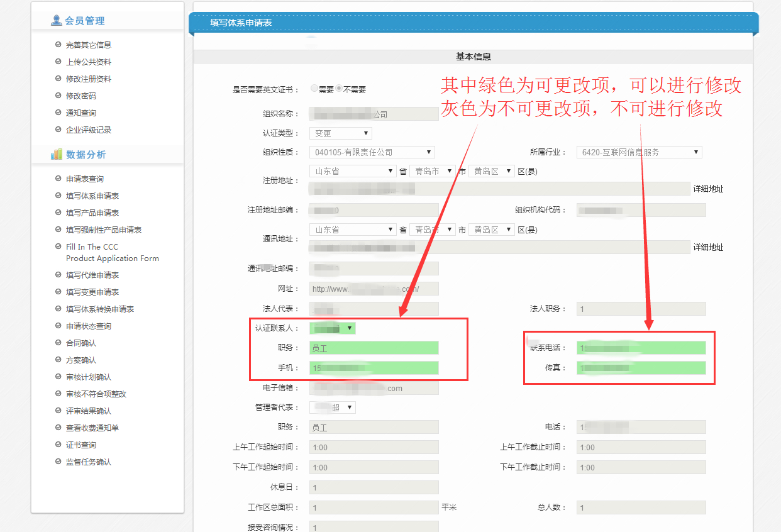Select the 需要 English certificate radio button
Image resolution: width=781 pixels, height=532 pixels.
pos(314,89)
